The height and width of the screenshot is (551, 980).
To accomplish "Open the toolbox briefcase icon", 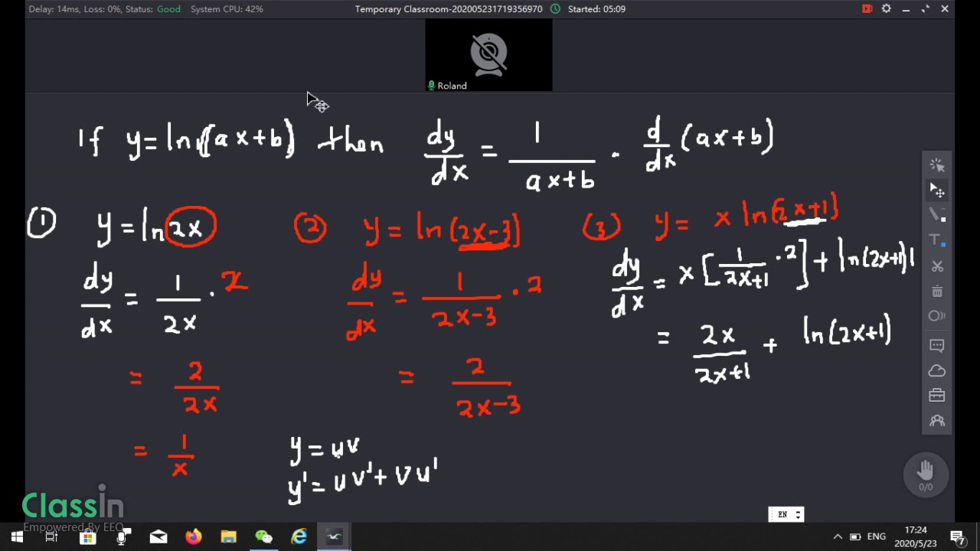I will pos(937,396).
